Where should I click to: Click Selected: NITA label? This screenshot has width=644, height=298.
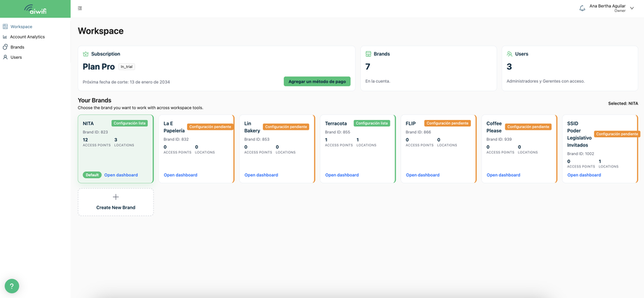(x=623, y=104)
